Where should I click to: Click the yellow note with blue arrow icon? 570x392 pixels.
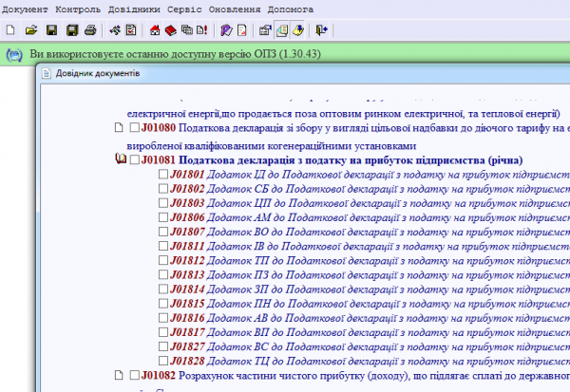click(x=297, y=29)
